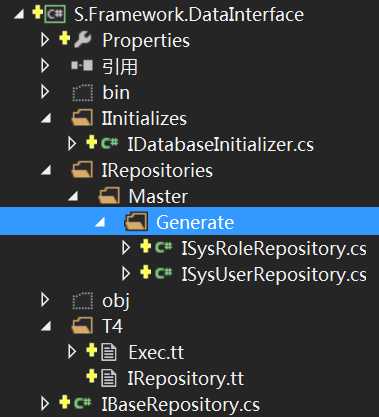
Task: Click the Generate folder icon
Action: (x=136, y=222)
